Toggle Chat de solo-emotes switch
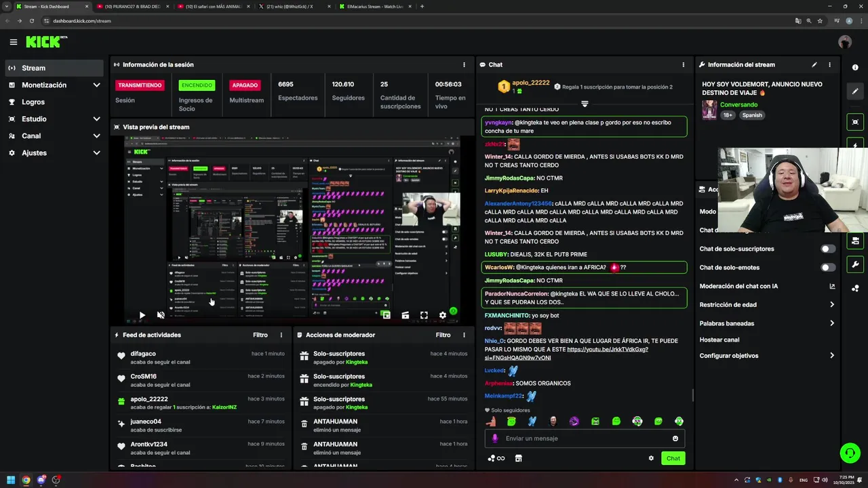The width and height of the screenshot is (868, 488). (x=828, y=267)
